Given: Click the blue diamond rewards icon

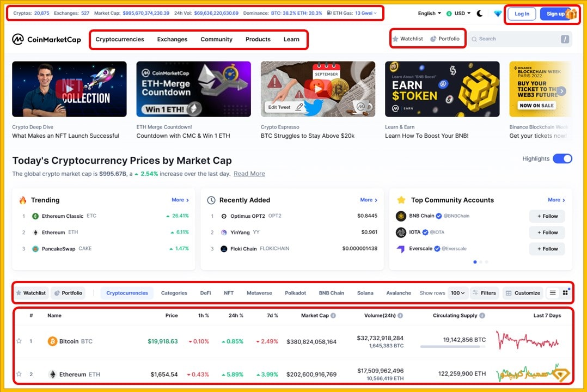Looking at the screenshot, I should 498,14.
